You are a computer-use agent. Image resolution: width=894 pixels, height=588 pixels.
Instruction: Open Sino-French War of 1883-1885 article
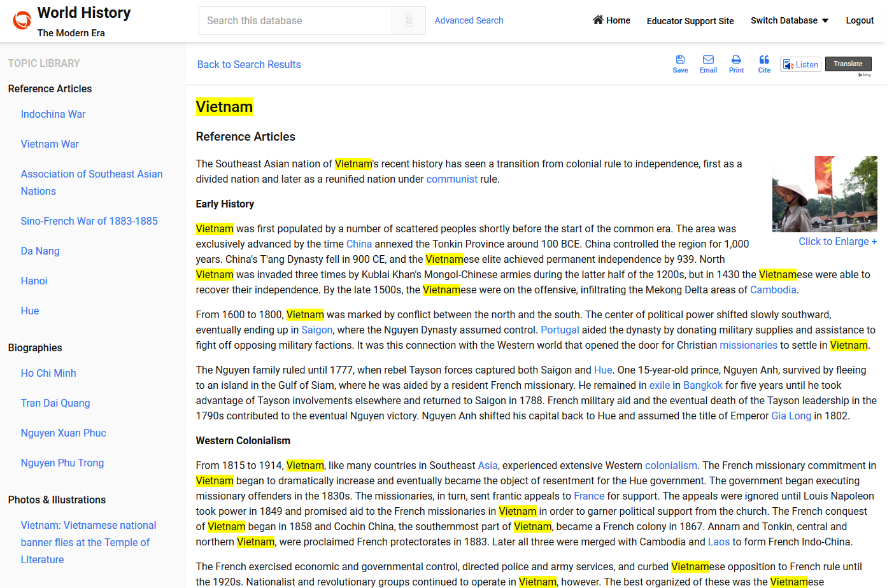89,221
